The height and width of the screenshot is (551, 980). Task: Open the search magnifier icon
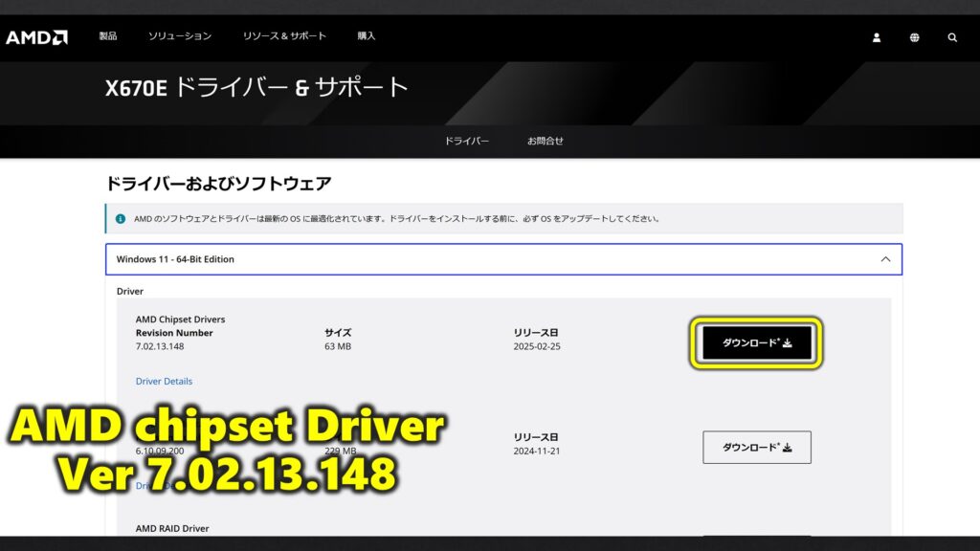952,37
